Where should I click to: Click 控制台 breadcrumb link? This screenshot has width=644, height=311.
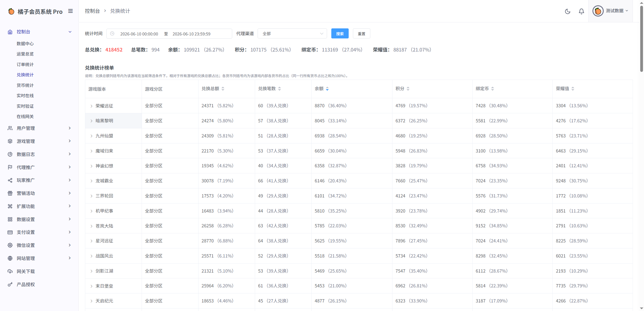tap(92, 11)
